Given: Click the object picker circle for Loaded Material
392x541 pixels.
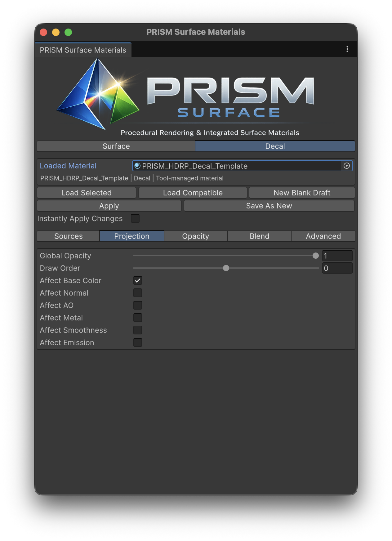Looking at the screenshot, I should pyautogui.click(x=347, y=166).
